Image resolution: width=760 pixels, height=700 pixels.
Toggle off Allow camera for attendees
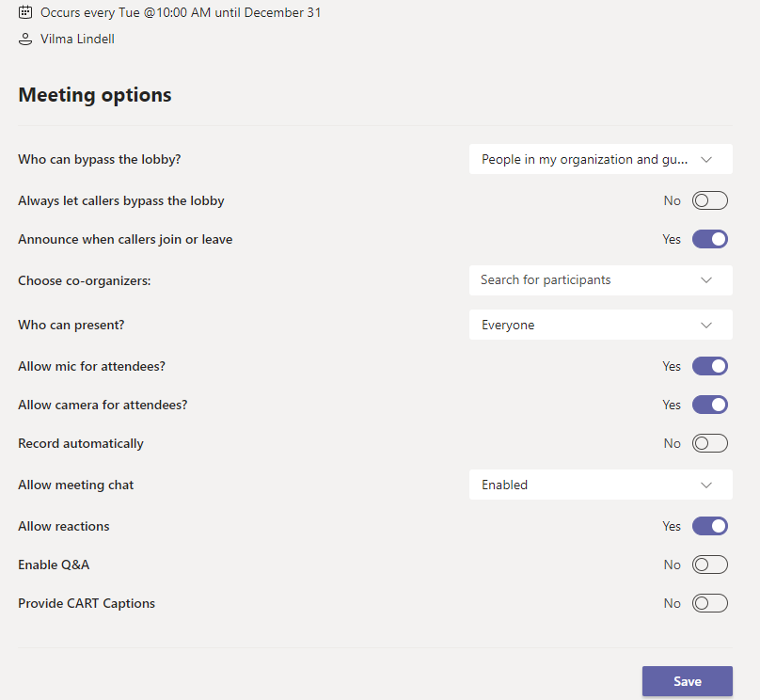click(709, 405)
